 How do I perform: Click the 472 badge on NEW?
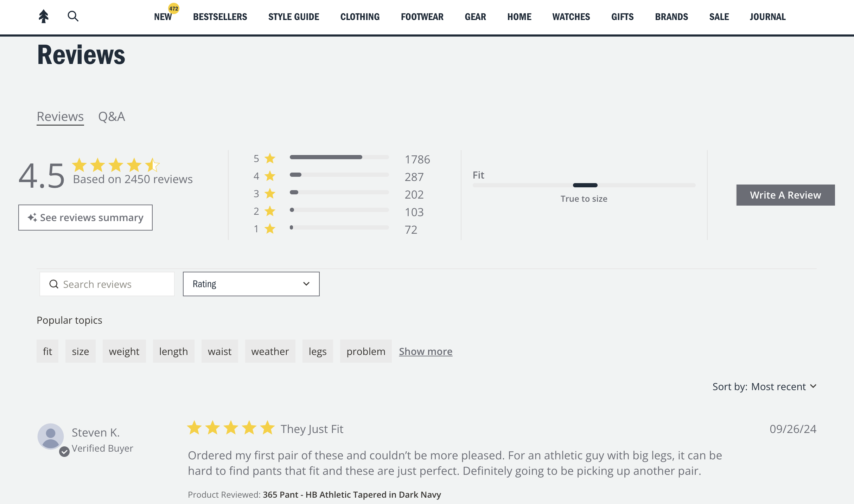click(x=174, y=8)
